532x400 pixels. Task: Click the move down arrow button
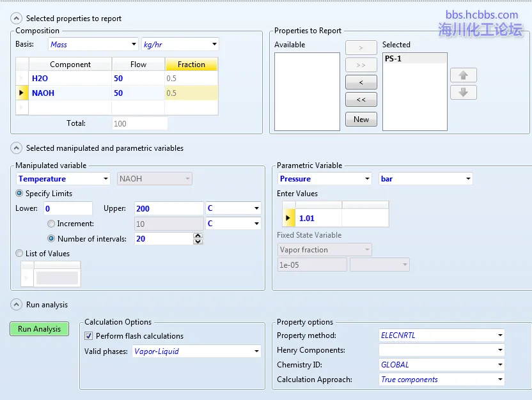[463, 93]
